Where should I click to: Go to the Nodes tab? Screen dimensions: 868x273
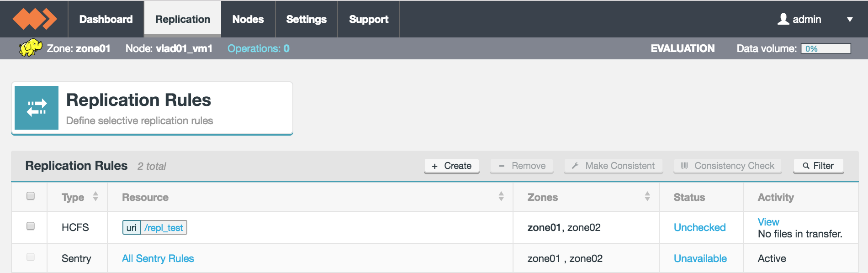tap(248, 19)
